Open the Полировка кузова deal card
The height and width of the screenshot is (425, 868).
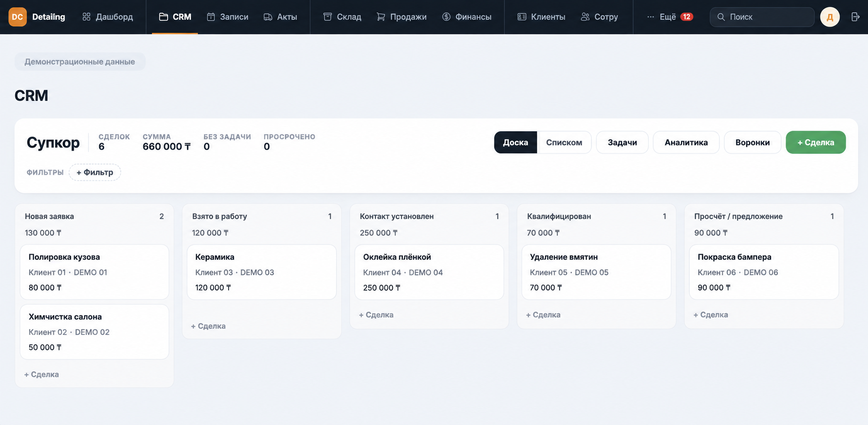(94, 272)
